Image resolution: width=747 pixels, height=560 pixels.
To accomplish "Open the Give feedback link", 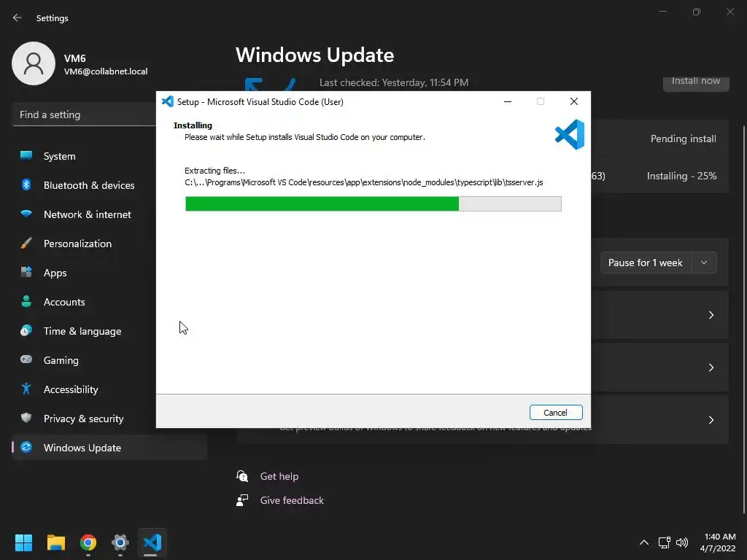I will 292,500.
